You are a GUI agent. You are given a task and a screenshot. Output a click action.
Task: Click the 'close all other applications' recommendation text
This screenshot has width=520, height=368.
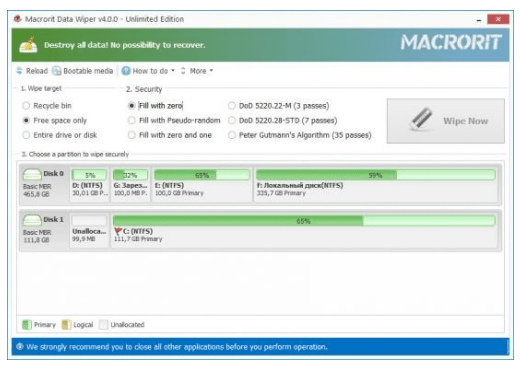(177, 347)
